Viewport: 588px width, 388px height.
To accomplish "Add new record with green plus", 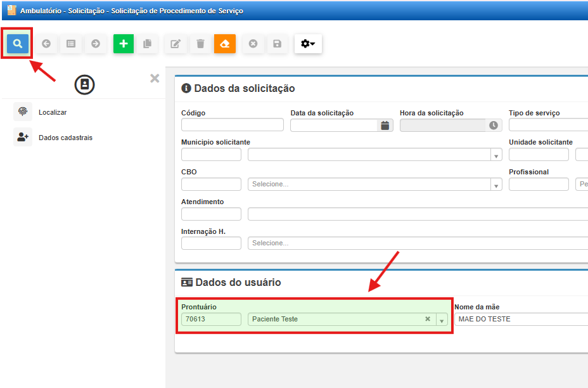I will (x=124, y=44).
